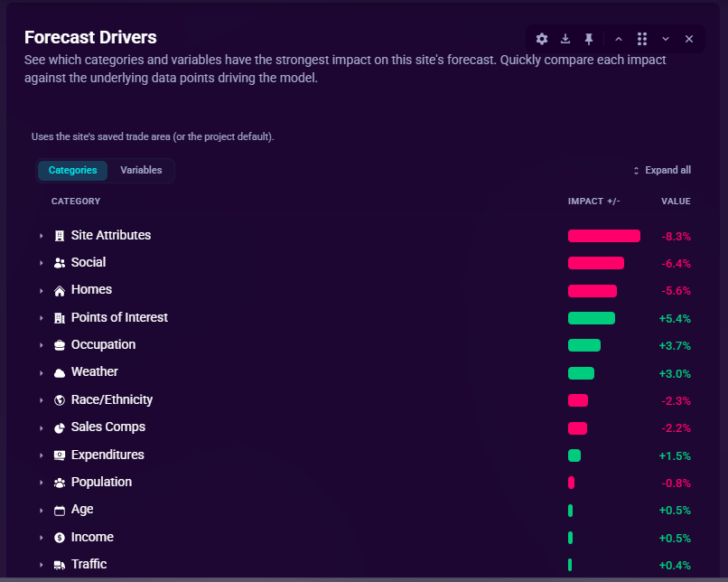Expand the Race/Ethnicity category row
The height and width of the screenshot is (582, 728).
tap(42, 400)
